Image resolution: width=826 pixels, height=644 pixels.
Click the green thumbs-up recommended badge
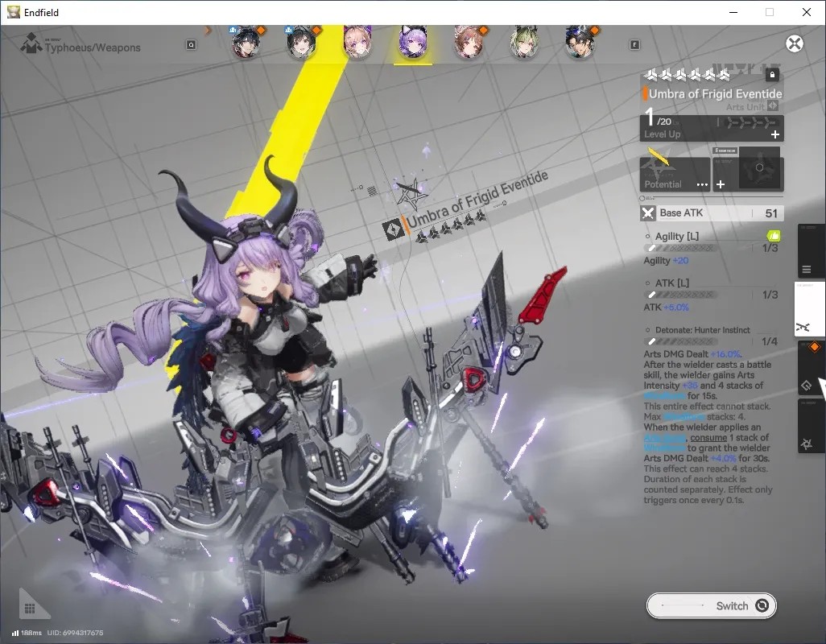click(x=774, y=235)
